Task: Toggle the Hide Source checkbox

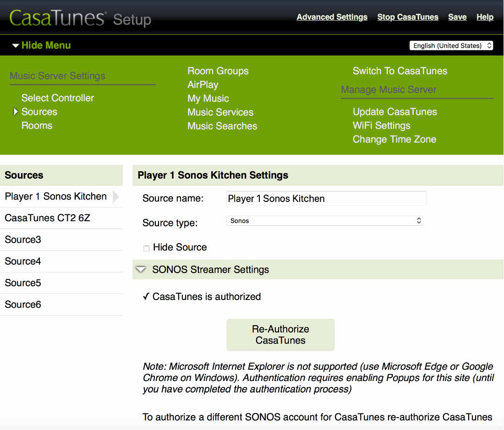Action: tap(146, 248)
